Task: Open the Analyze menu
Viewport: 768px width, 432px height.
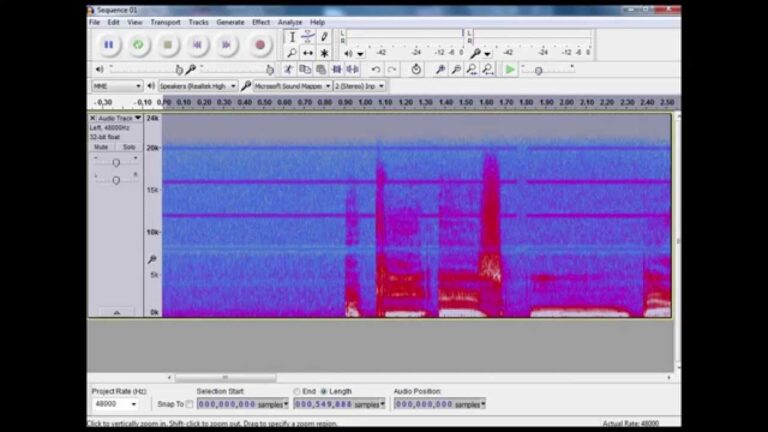Action: point(290,23)
